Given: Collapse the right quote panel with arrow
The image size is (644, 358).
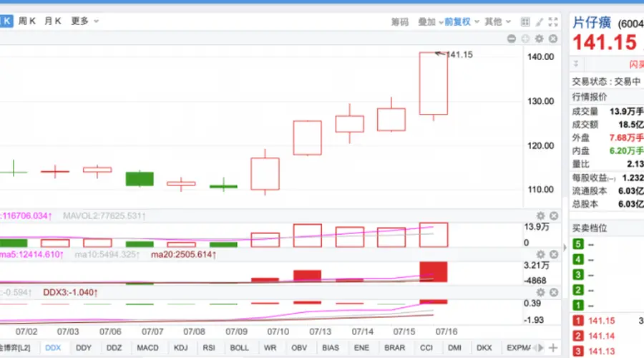Looking at the screenshot, I should point(565,247).
